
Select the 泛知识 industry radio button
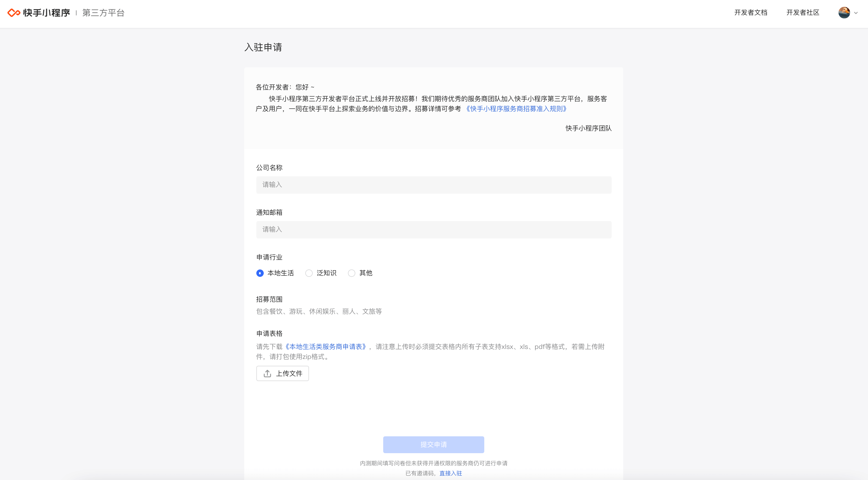point(309,273)
